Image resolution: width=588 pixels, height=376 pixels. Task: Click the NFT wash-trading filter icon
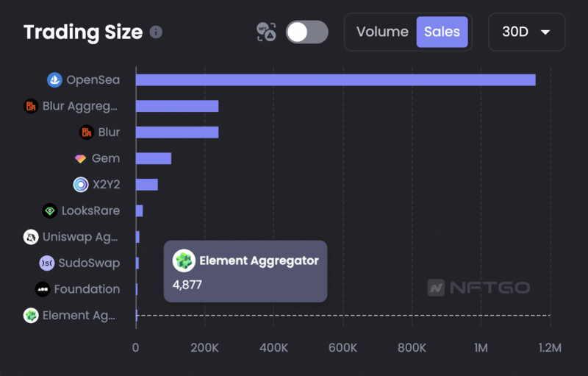(266, 32)
